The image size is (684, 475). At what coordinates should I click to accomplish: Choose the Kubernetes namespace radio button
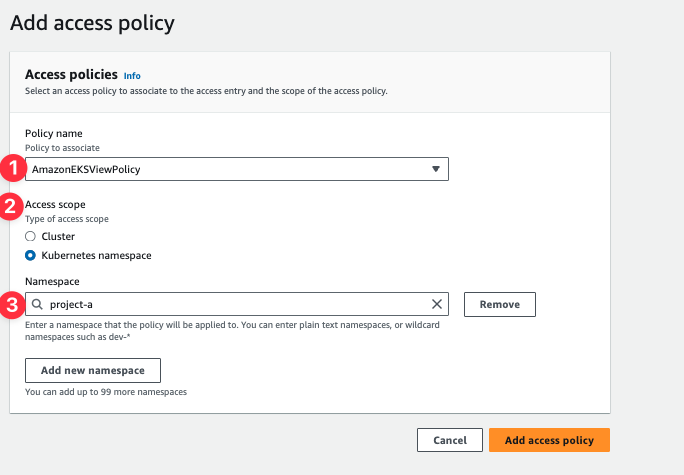pyautogui.click(x=30, y=255)
